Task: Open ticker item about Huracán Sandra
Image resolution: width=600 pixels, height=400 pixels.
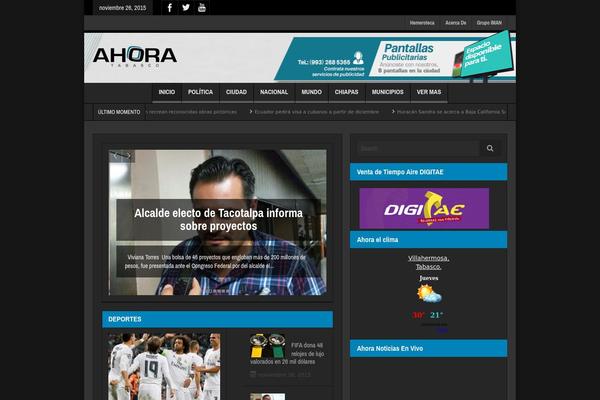Action: (x=449, y=112)
